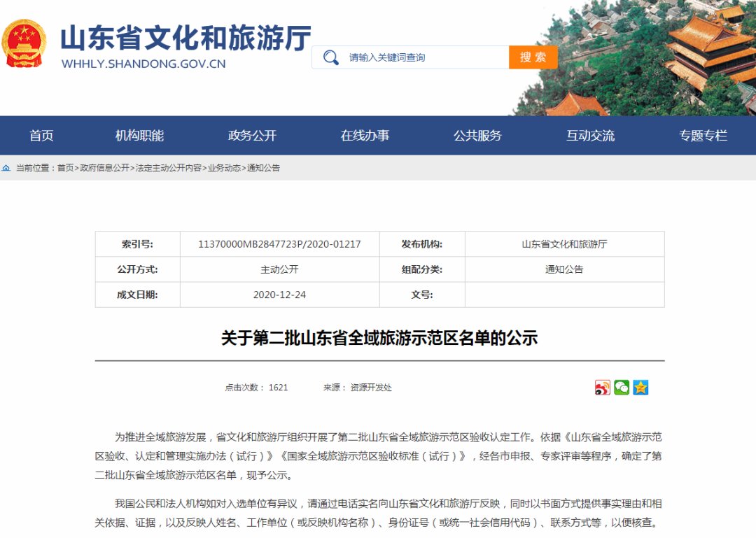
Task: Share the article to Qzone
Action: coord(641,388)
